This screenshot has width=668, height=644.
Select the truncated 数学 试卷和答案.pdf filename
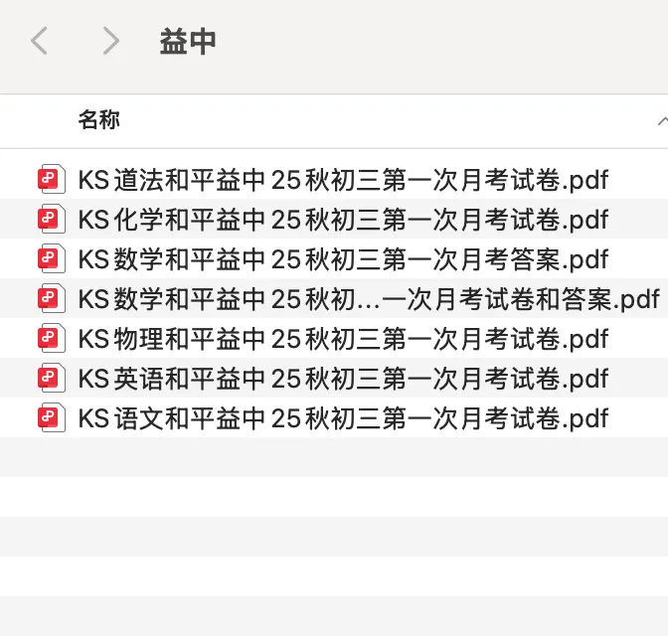point(369,298)
